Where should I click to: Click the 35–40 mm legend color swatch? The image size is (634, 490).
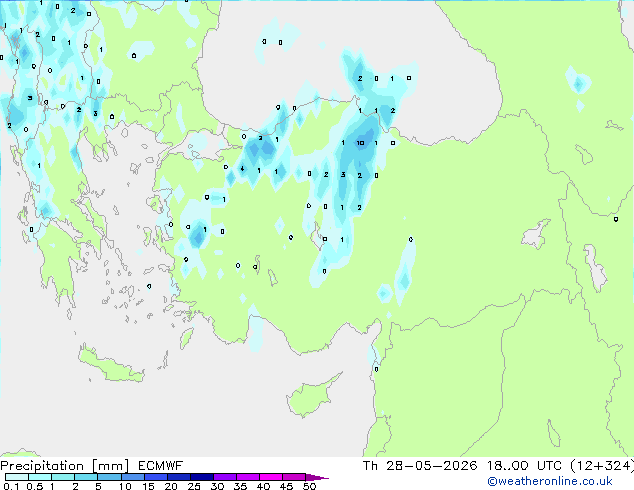[x=247, y=477]
